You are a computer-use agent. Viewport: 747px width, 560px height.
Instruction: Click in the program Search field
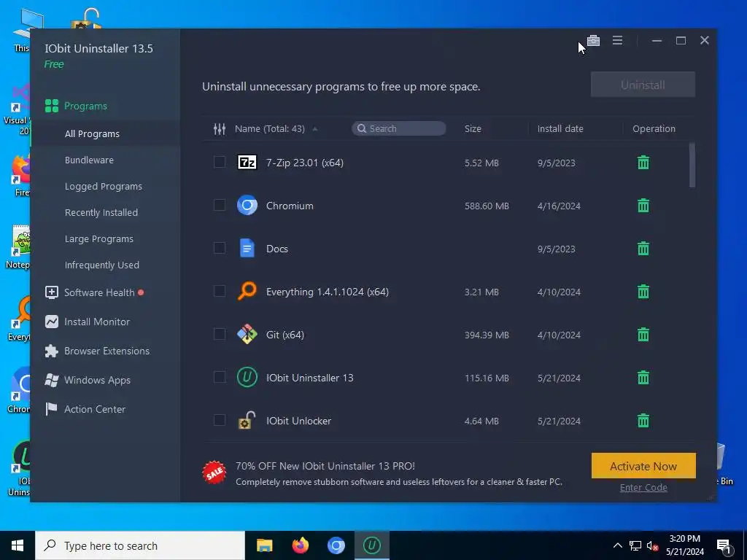(x=399, y=128)
